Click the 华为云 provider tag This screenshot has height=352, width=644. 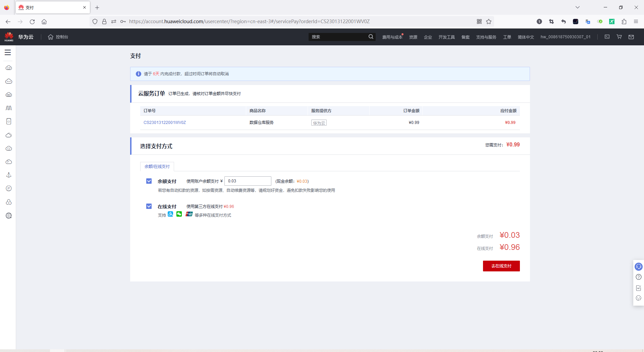[x=319, y=123]
